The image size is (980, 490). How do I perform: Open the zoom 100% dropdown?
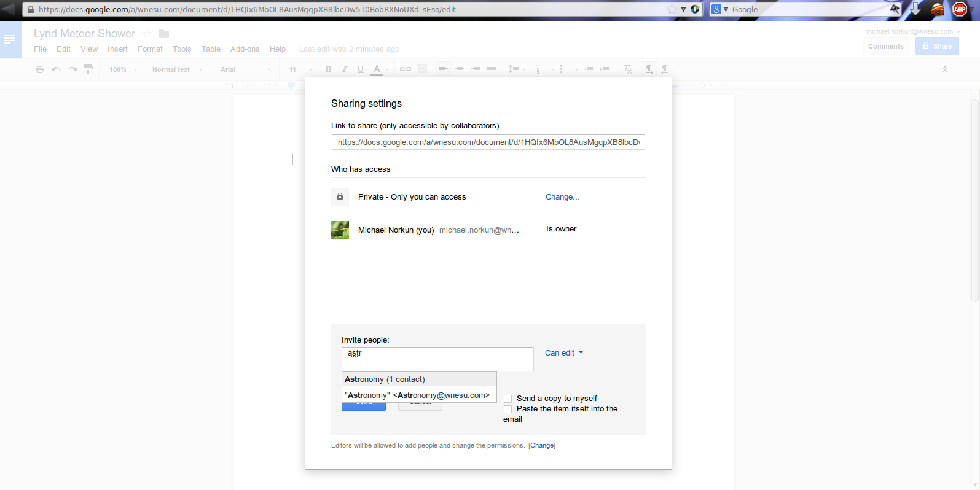click(123, 69)
